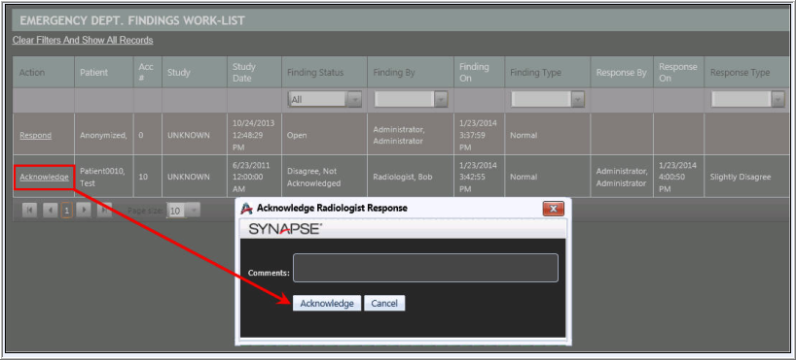Go to the previous page using the pager arrow
Viewport: 796px width, 360px height.
point(50,210)
